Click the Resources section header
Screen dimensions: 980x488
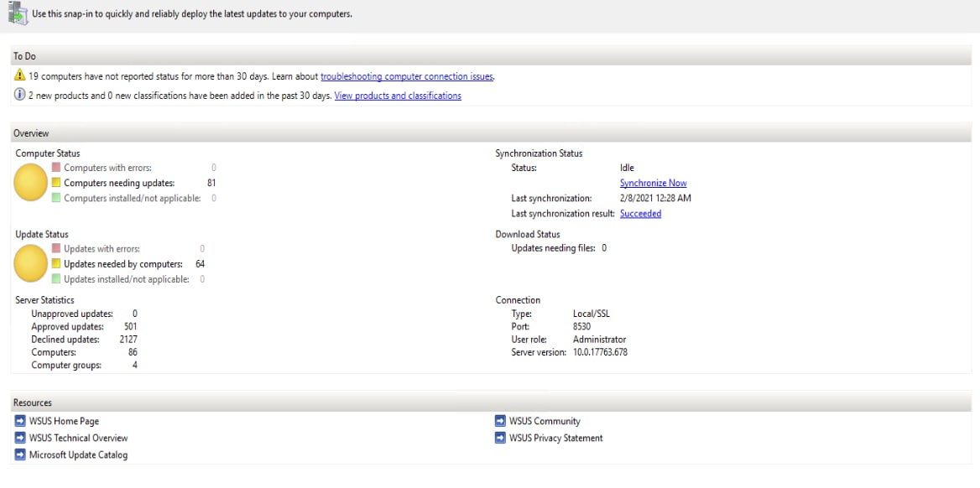491,402
